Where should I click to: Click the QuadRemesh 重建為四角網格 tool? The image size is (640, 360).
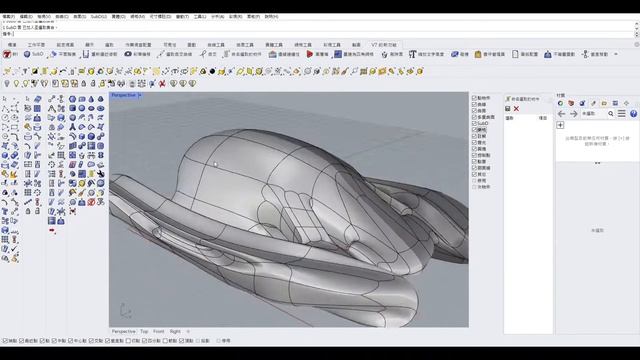pyautogui.click(x=354, y=54)
